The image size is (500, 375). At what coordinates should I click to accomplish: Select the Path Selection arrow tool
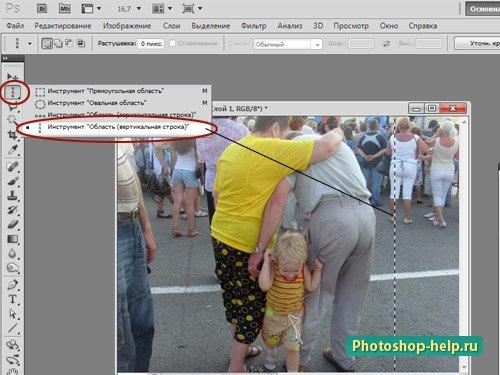point(13,314)
